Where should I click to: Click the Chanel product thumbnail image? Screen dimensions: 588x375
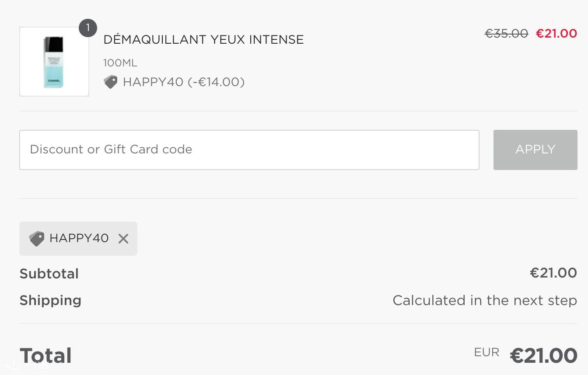54,62
